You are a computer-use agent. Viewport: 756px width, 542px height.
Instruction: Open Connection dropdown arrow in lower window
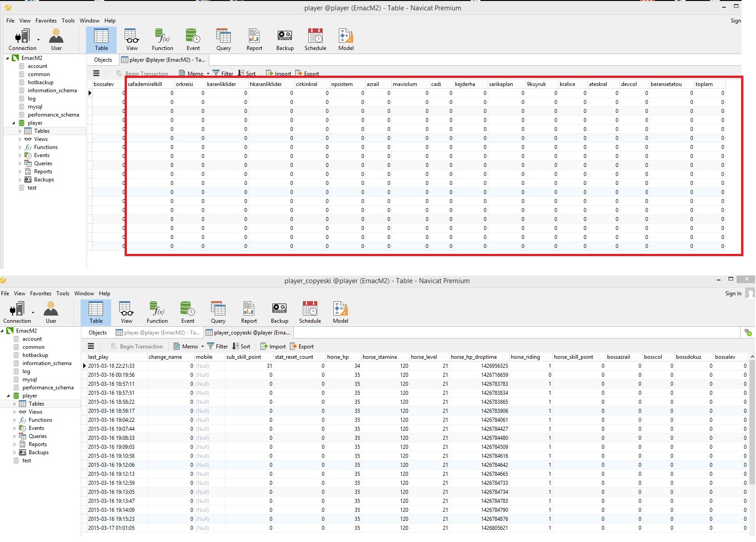click(33, 312)
